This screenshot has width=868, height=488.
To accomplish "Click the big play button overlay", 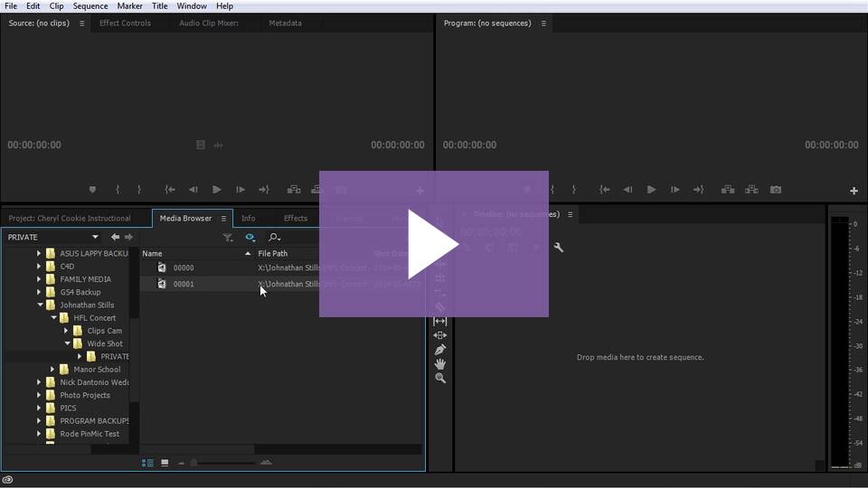I will click(434, 244).
